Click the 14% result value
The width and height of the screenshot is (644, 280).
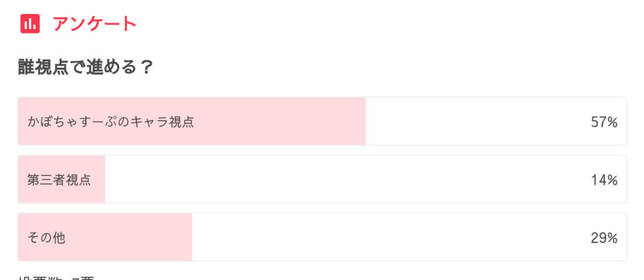click(604, 180)
